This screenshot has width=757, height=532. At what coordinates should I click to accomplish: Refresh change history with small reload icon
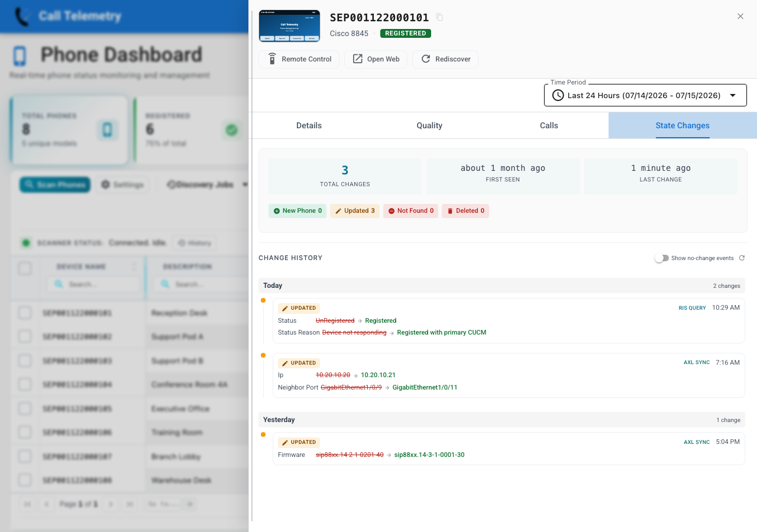742,258
